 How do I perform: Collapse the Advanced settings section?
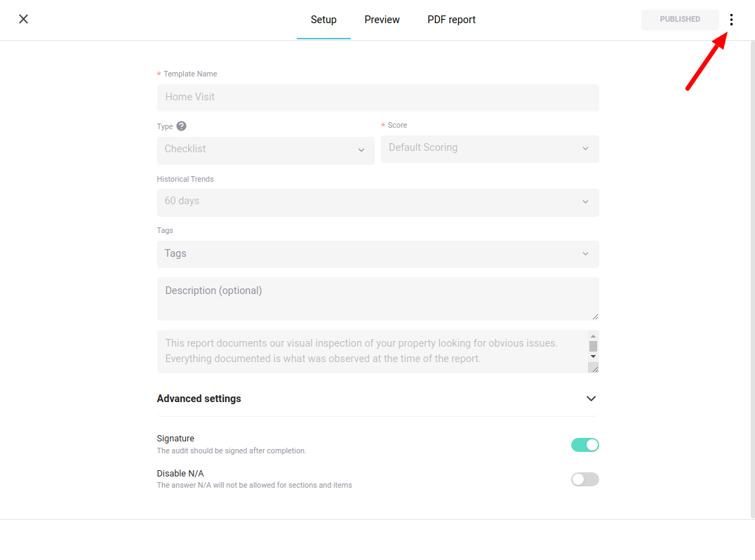pos(591,399)
